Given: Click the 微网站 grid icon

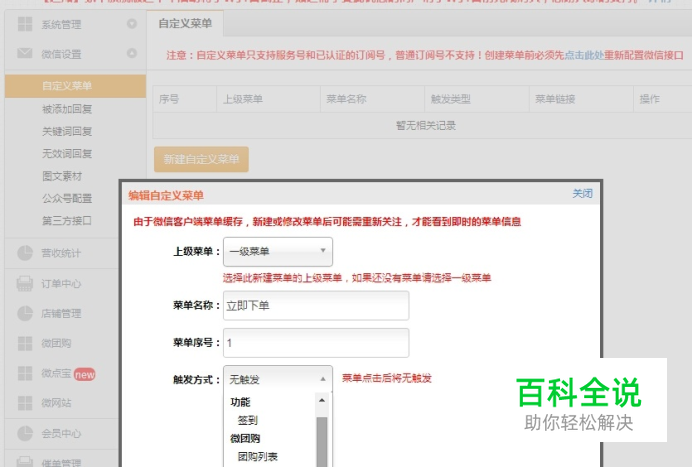Looking at the screenshot, I should [x=25, y=403].
